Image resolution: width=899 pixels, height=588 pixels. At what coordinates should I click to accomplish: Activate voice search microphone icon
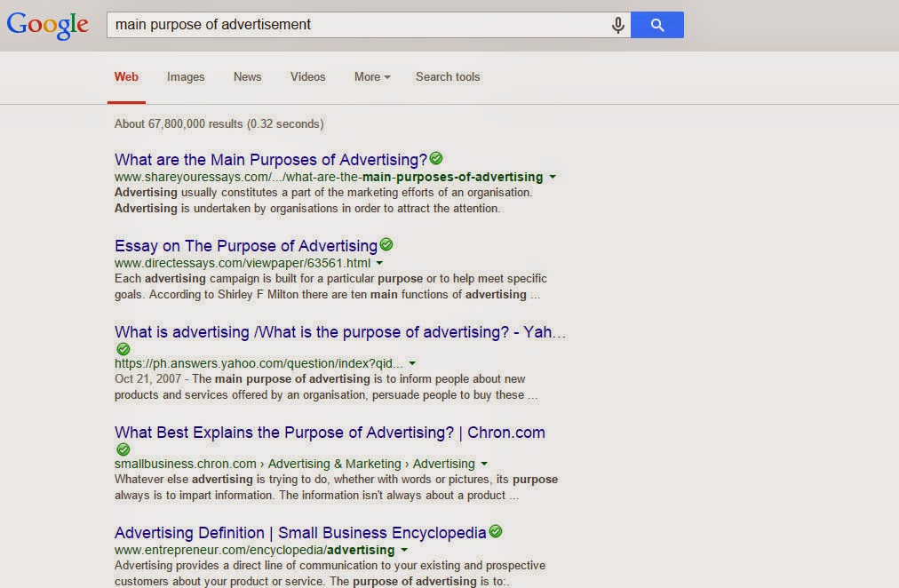(x=617, y=25)
